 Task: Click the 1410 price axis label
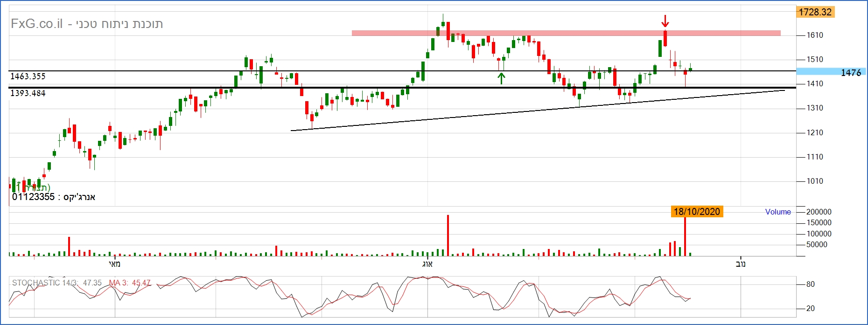(815, 83)
